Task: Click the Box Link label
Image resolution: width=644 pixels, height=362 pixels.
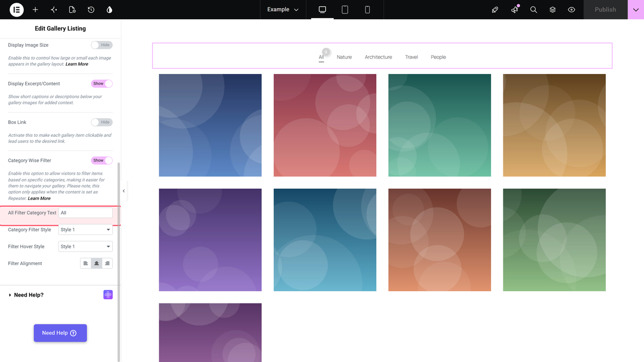Action: click(17, 122)
